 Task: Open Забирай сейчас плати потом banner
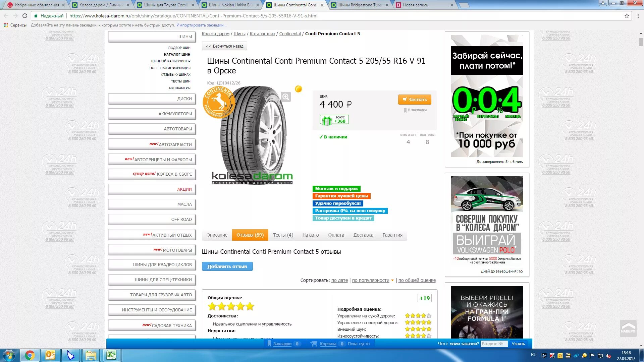tap(487, 99)
